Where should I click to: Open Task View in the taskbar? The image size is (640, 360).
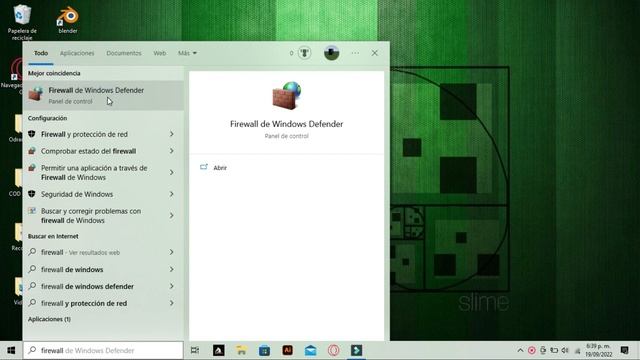[195, 350]
